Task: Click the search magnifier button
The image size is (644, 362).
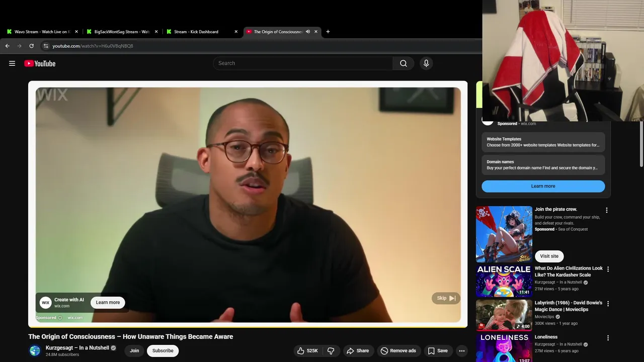Action: click(x=404, y=63)
